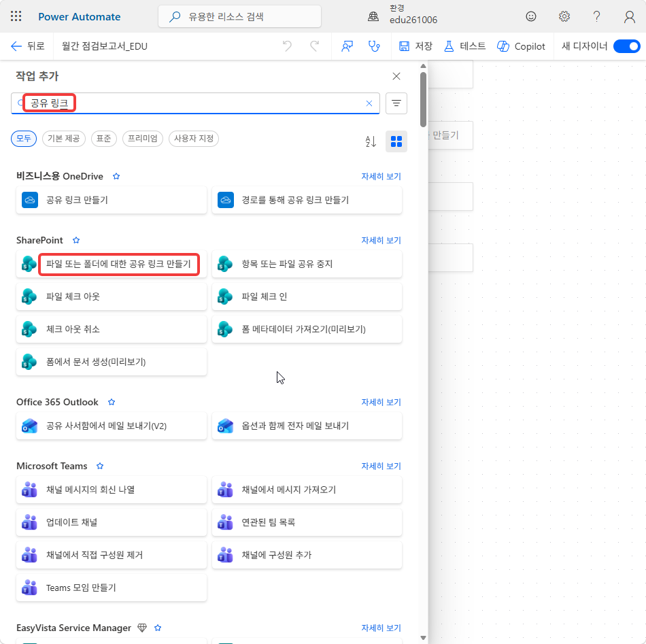The width and height of the screenshot is (646, 644).
Task: Click the undo arrow icon
Action: 287,46
